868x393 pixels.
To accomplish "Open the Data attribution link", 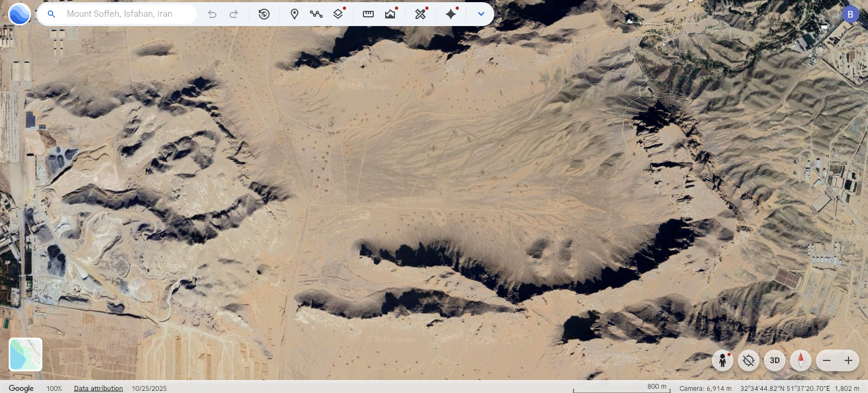I will 98,388.
